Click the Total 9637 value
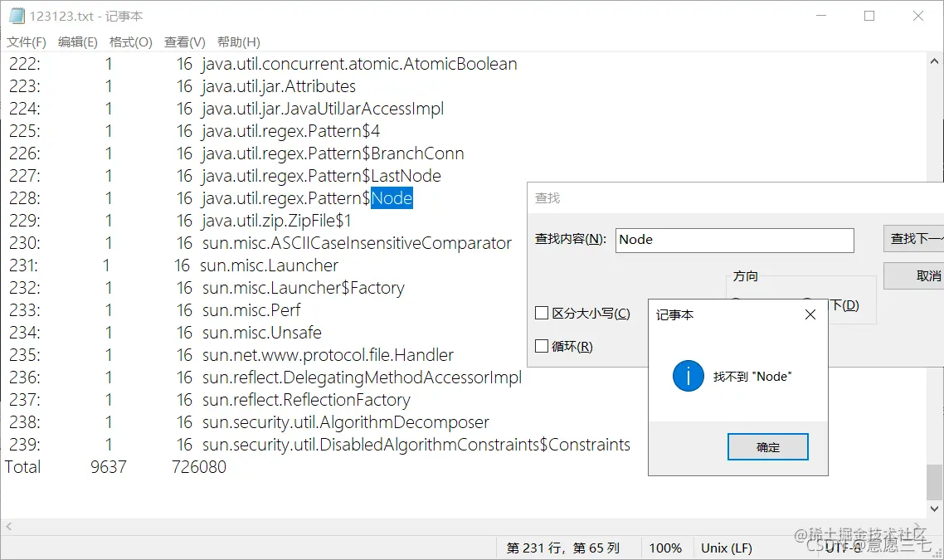Screen dimensions: 944x560 (x=109, y=466)
